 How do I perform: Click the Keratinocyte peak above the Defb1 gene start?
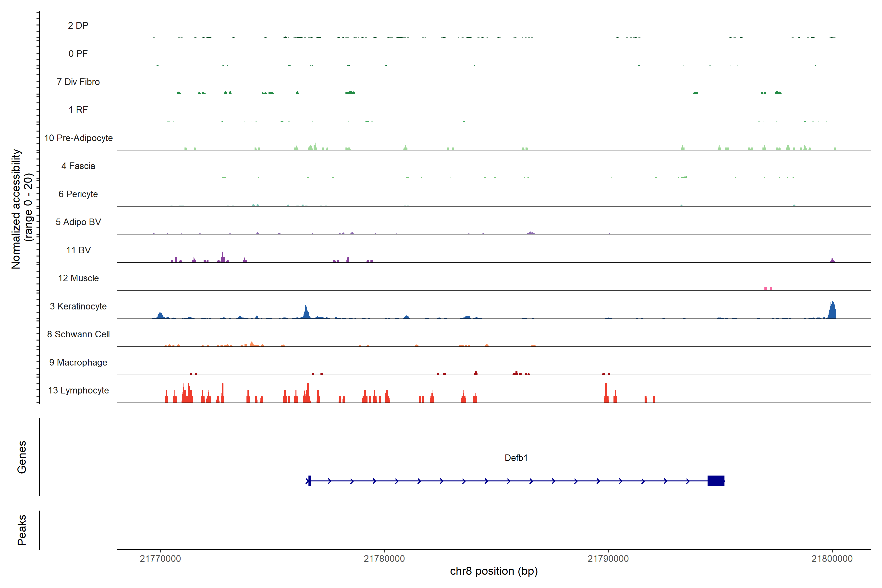306,313
